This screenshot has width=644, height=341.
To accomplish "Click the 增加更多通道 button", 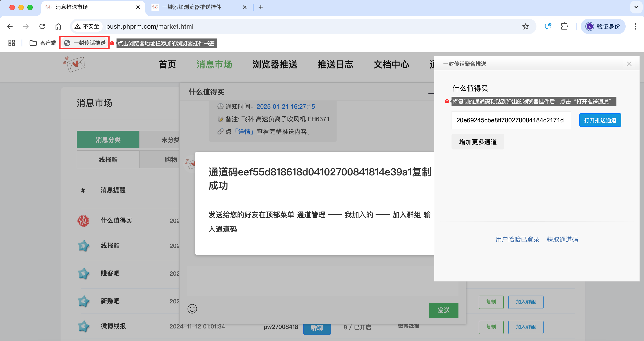I will [x=478, y=142].
